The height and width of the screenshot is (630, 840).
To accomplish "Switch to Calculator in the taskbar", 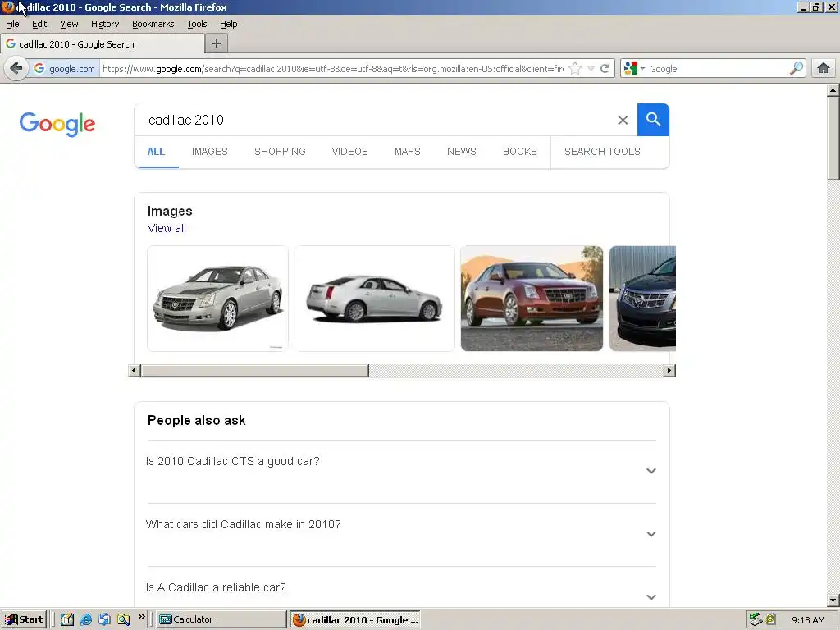I will [221, 619].
